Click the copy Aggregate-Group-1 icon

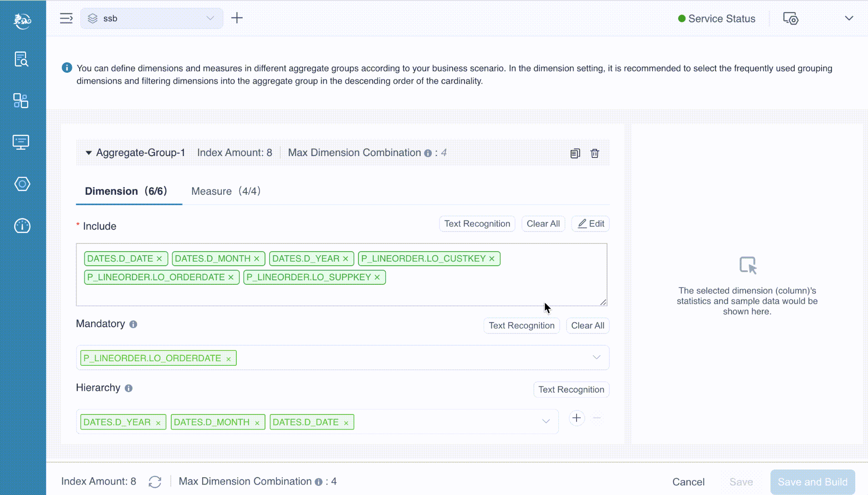point(575,153)
